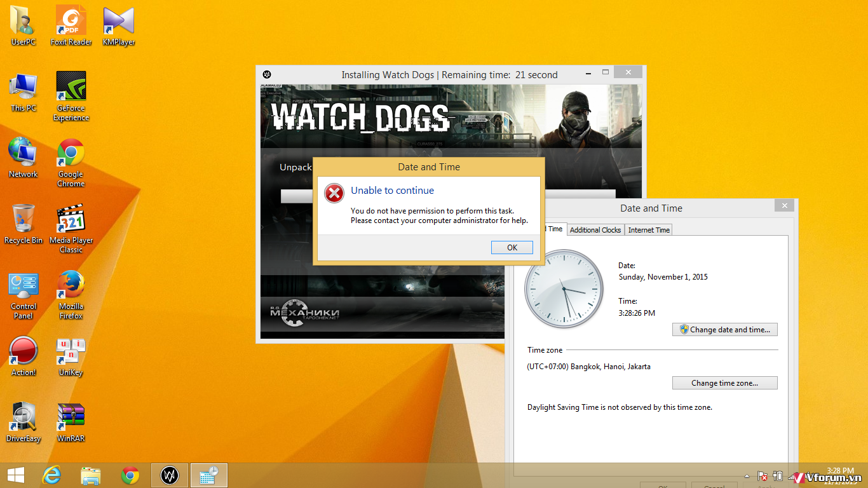This screenshot has height=488, width=868.
Task: Open the Foxit Reader shortcut
Action: tap(71, 25)
